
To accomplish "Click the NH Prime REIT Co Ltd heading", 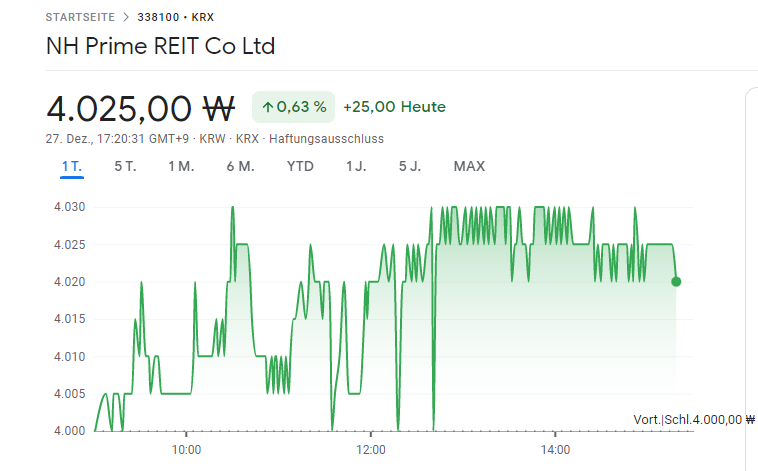I will point(160,46).
